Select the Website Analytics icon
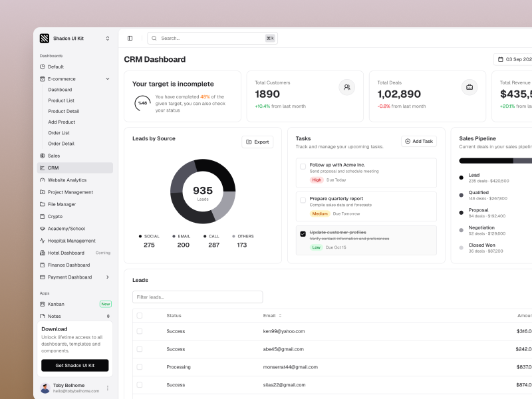 point(43,180)
